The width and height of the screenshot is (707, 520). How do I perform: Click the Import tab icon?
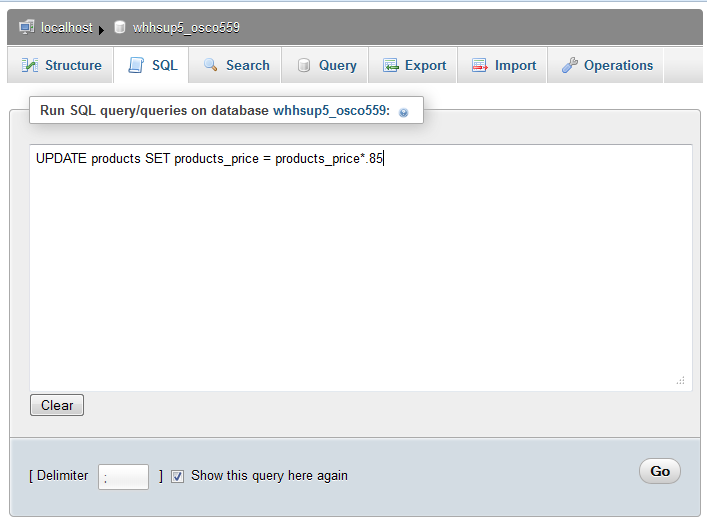[x=480, y=65]
